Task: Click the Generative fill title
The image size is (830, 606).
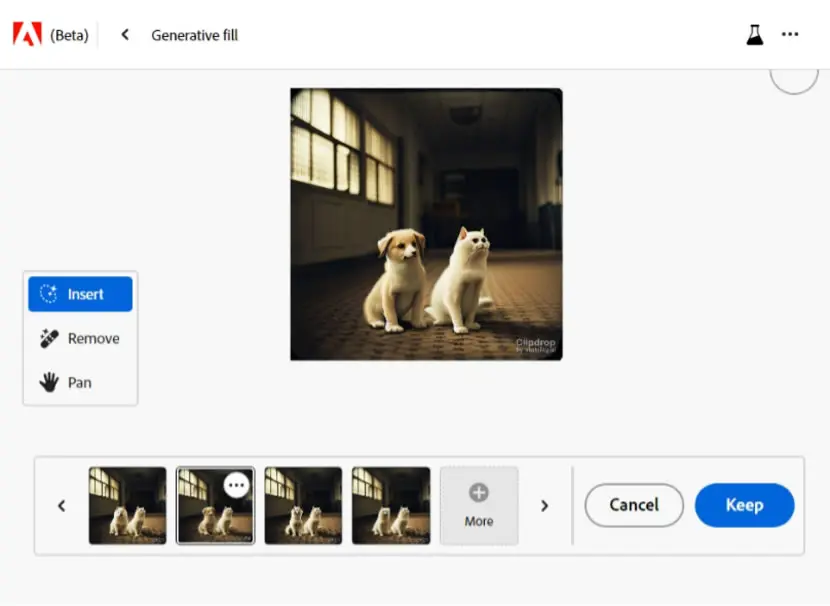Action: tap(195, 35)
